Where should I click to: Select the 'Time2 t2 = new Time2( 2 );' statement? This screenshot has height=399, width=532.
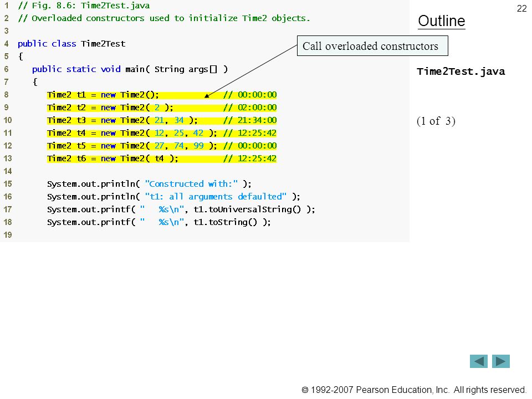pos(110,108)
